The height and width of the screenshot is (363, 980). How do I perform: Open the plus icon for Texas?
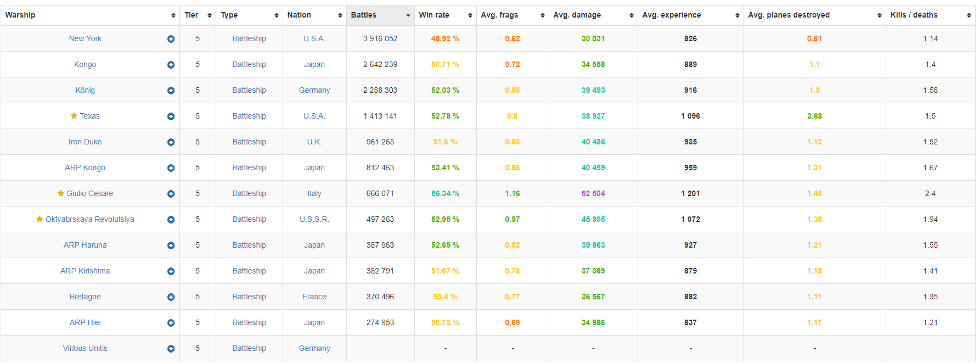[x=171, y=116]
